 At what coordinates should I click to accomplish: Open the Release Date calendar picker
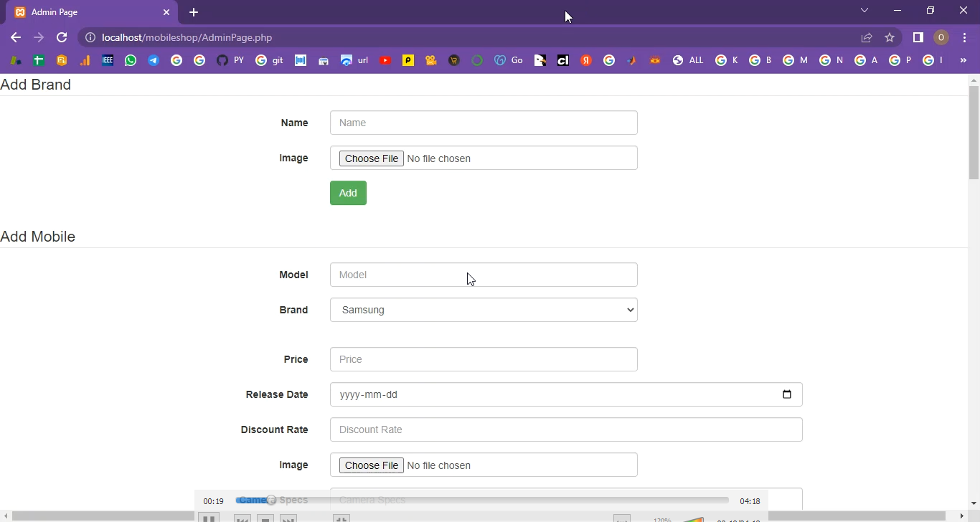pyautogui.click(x=787, y=394)
